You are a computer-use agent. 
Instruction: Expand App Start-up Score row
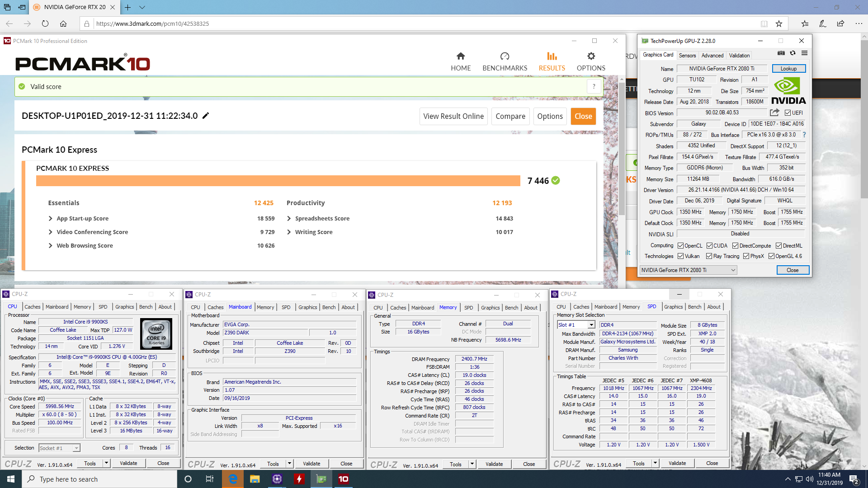(50, 218)
